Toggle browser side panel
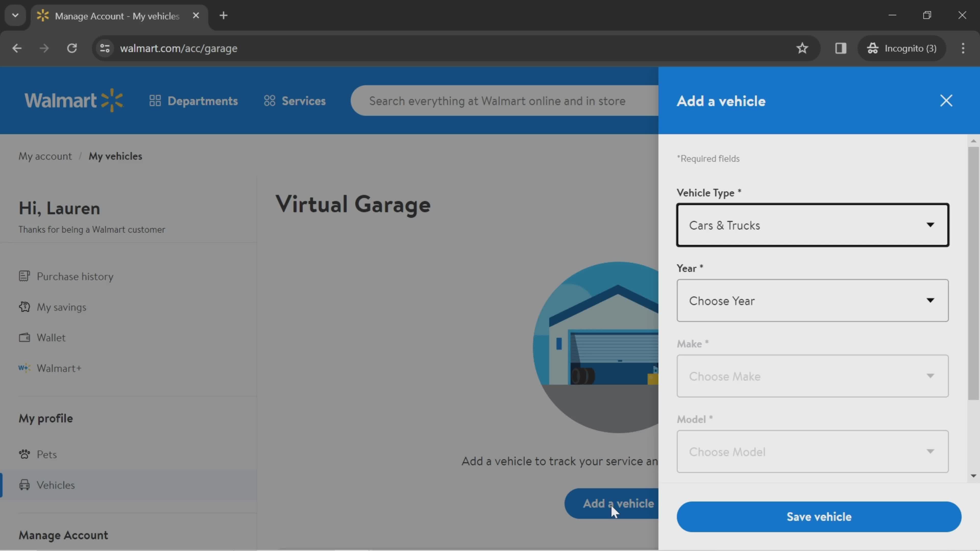This screenshot has height=551, width=980. [840, 48]
